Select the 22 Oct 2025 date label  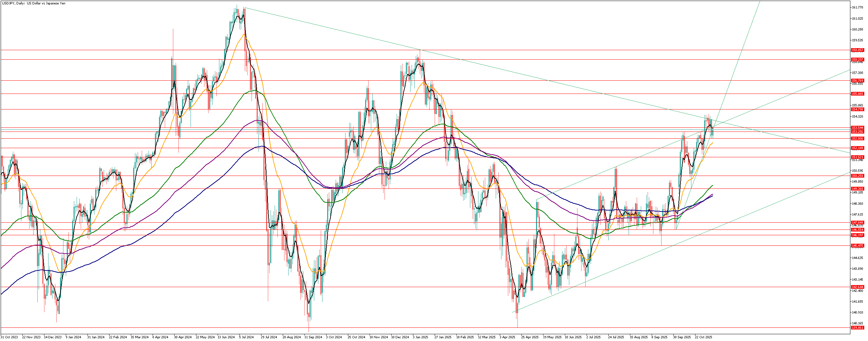pos(704,337)
